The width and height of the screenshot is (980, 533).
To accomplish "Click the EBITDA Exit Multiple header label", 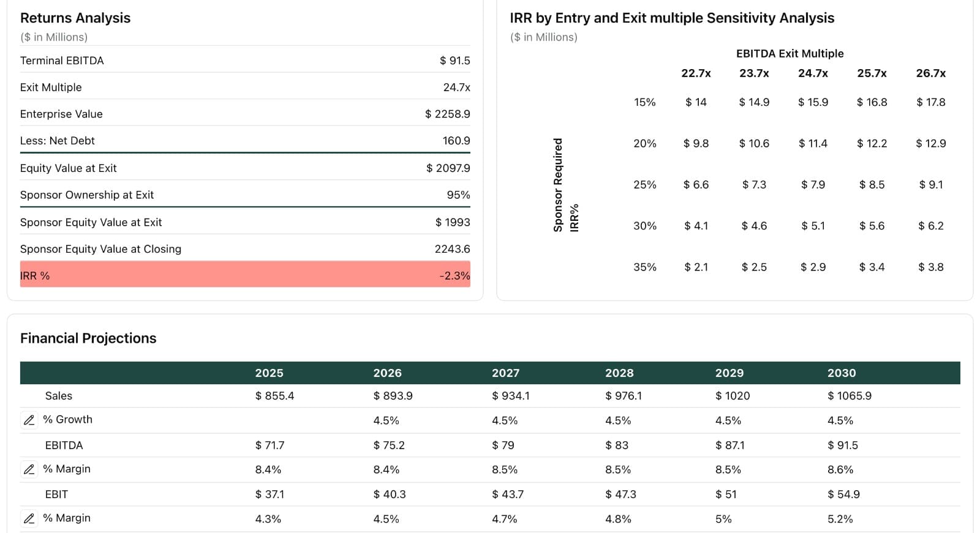I will pyautogui.click(x=789, y=53).
